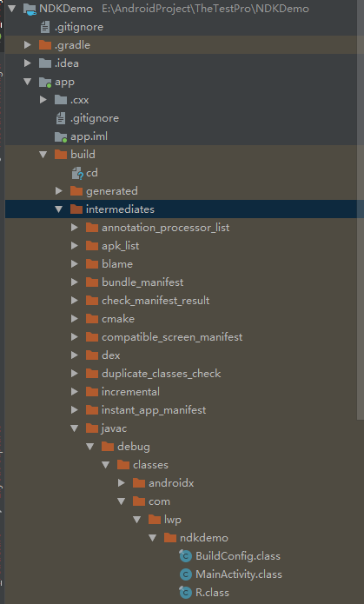Expand the androidx folder arrow
The image size is (364, 604).
tap(122, 483)
